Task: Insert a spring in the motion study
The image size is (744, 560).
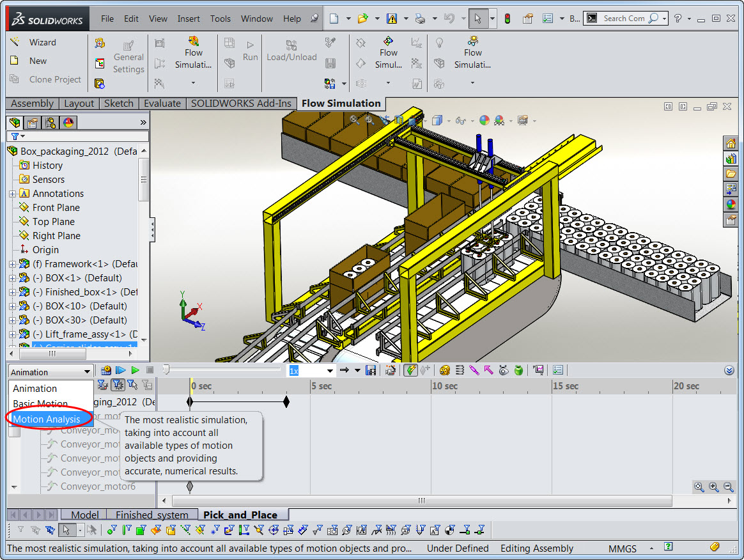Action: point(460,370)
